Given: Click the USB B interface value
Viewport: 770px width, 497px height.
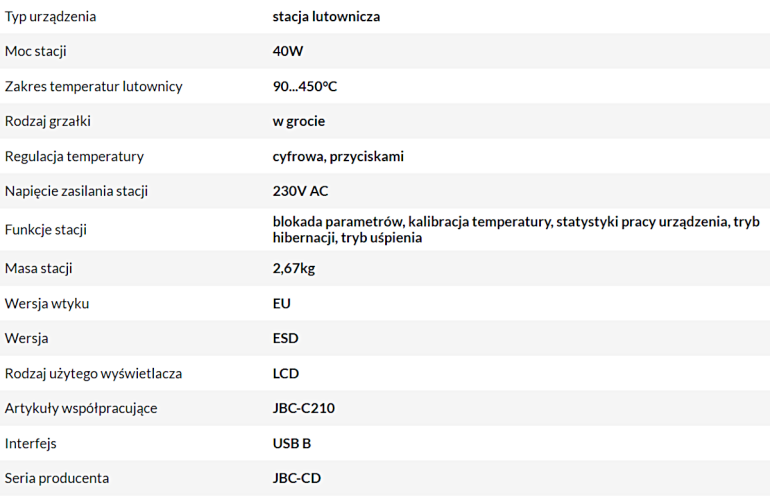Looking at the screenshot, I should click(292, 443).
